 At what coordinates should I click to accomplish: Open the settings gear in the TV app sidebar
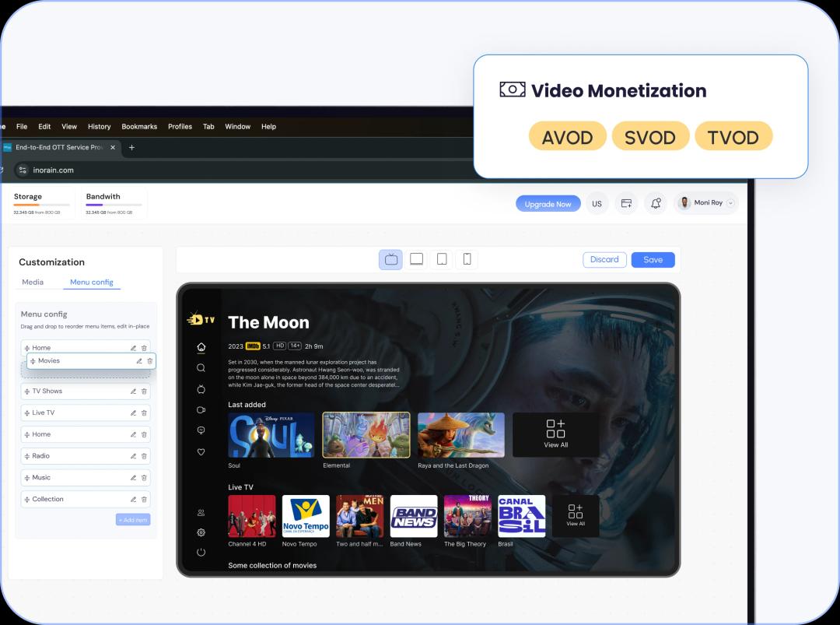[201, 532]
